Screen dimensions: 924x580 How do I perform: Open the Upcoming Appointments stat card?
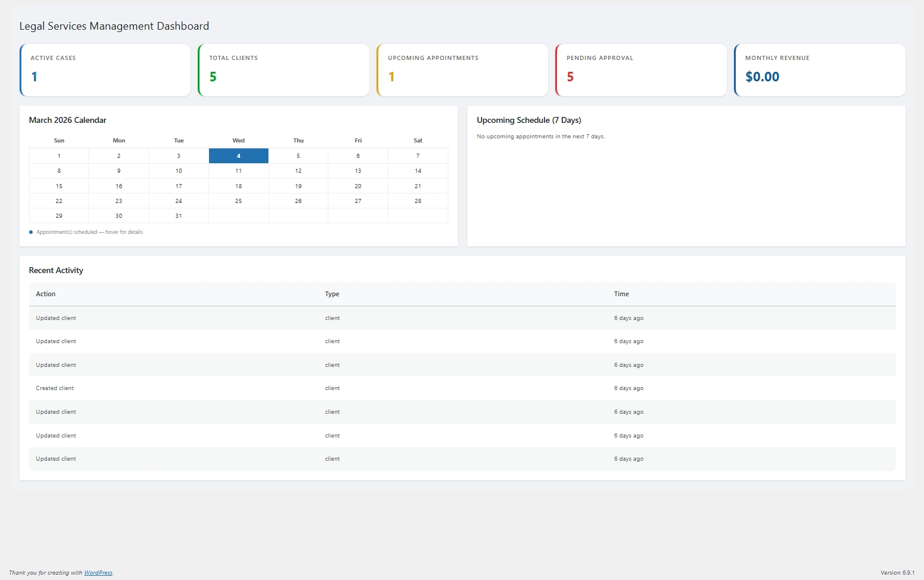[463, 70]
